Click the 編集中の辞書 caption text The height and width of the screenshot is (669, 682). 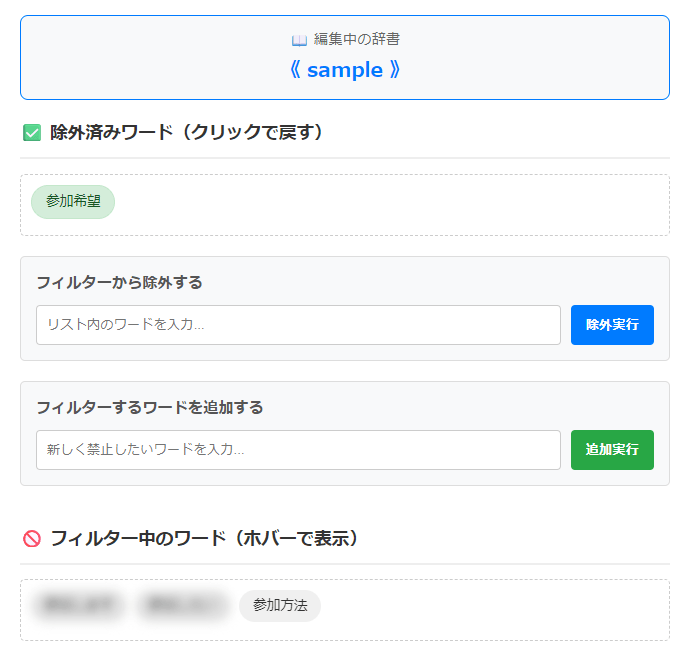click(x=357, y=40)
